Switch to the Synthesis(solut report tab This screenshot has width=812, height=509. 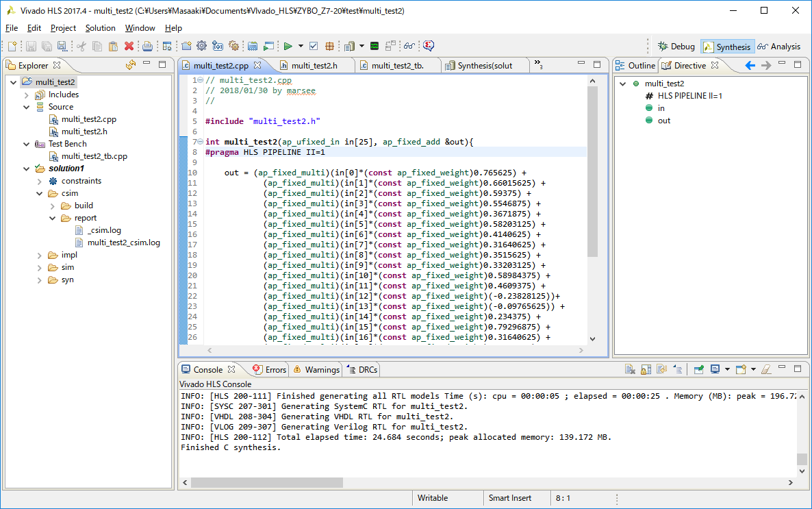[485, 65]
